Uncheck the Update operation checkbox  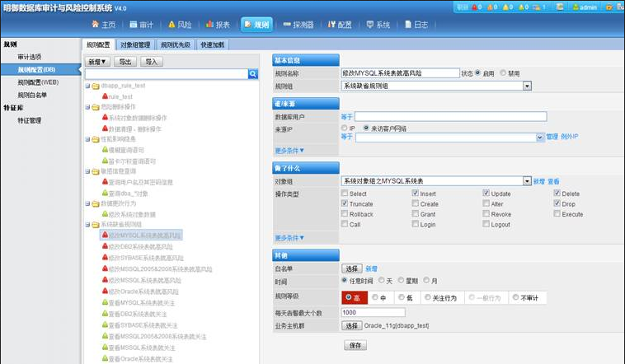pos(486,194)
